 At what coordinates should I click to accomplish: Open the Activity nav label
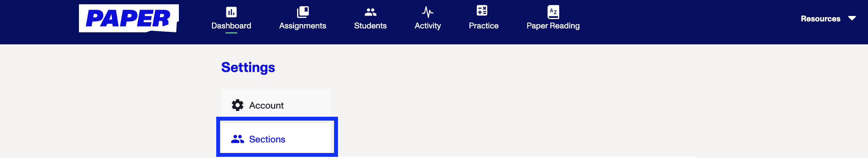[428, 26]
